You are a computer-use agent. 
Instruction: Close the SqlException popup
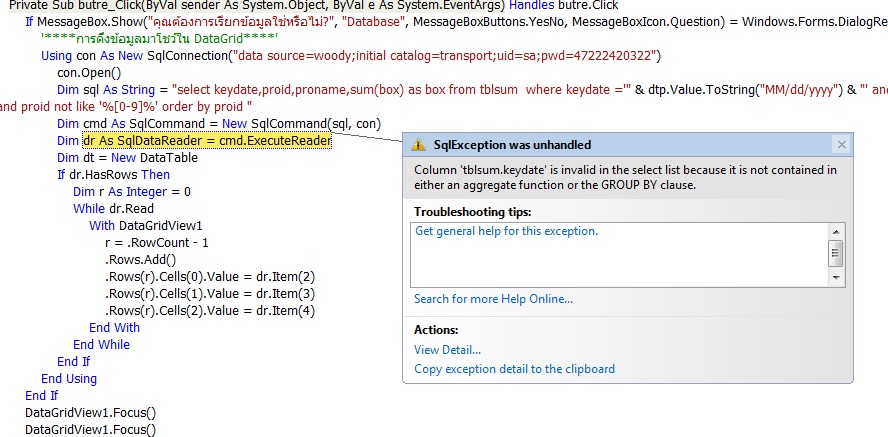point(841,145)
